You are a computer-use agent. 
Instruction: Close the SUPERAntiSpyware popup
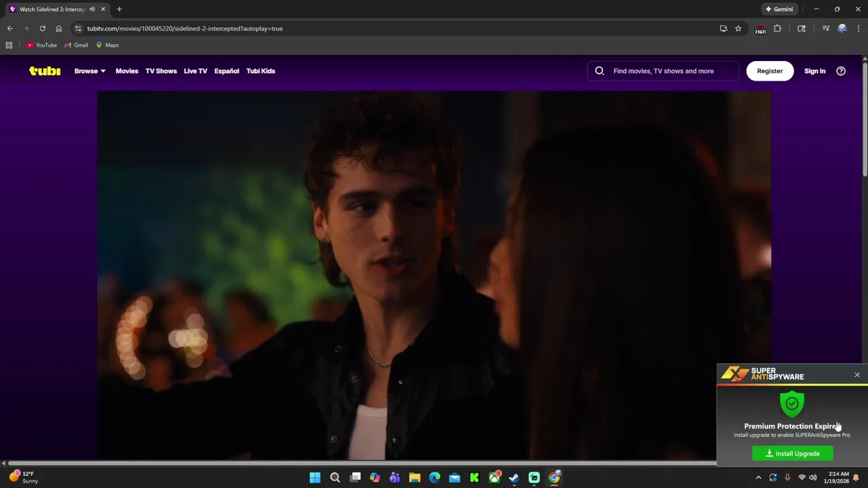point(857,375)
